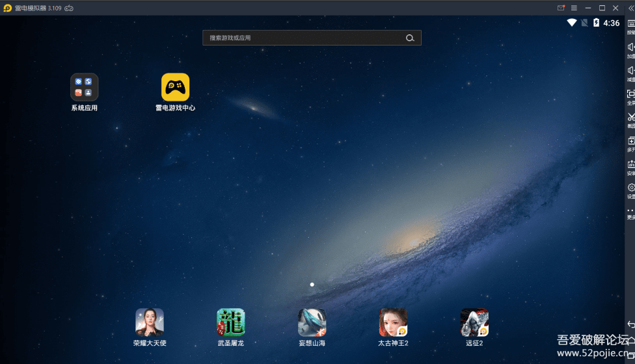Open the hamburger menu in title bar
The height and width of the screenshot is (364, 635).
point(574,8)
